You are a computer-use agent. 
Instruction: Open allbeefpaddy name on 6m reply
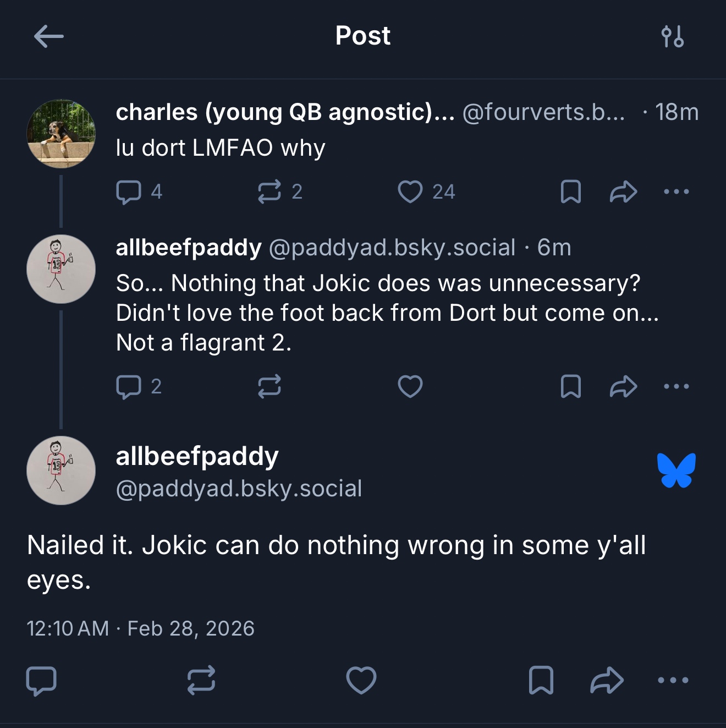(x=189, y=248)
